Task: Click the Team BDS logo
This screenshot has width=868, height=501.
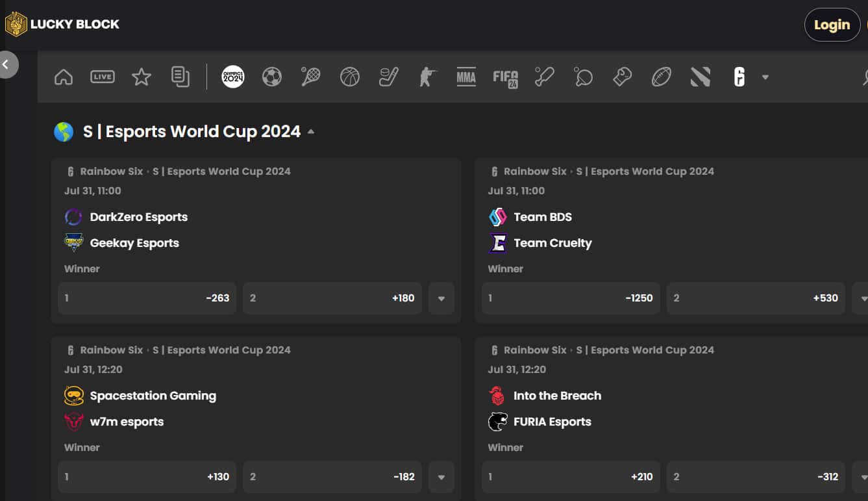Action: coord(497,217)
